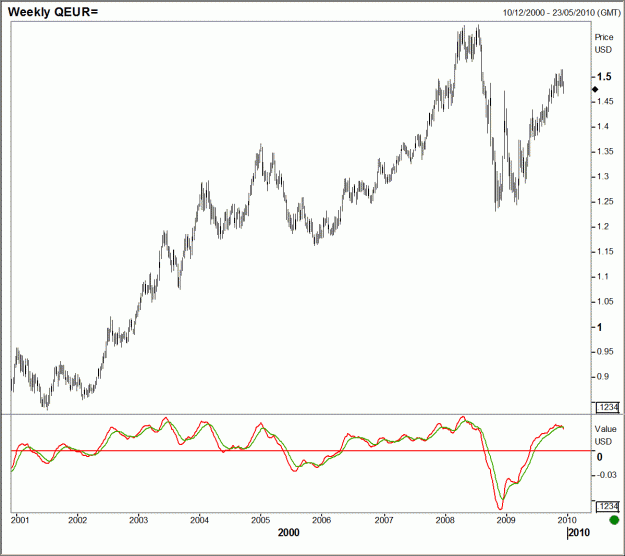Click the bold 2000 decade label
Viewport: 625px width, 556px height.
click(x=289, y=533)
